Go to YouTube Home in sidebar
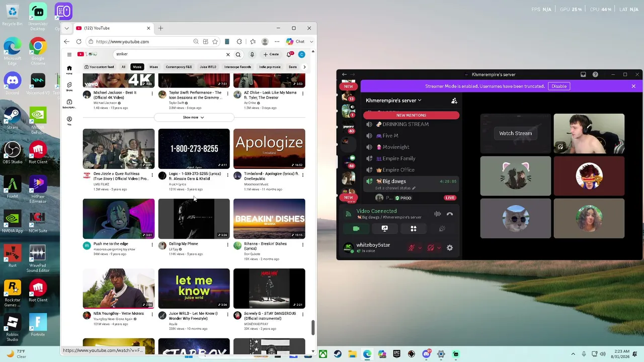The height and width of the screenshot is (362, 644). [x=69, y=69]
